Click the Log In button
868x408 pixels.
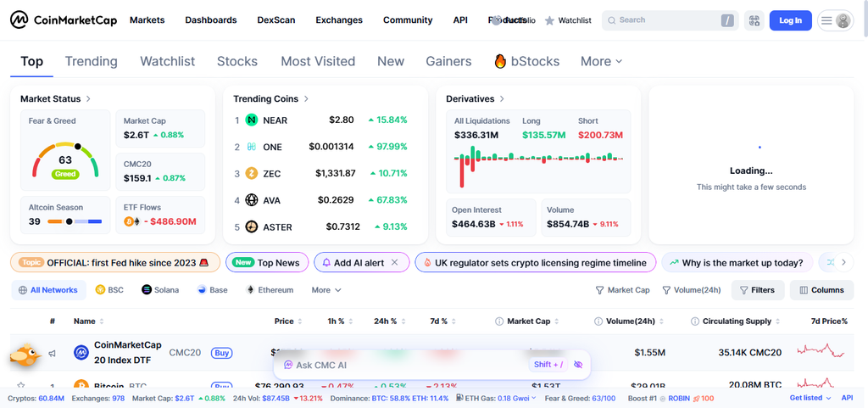791,20
